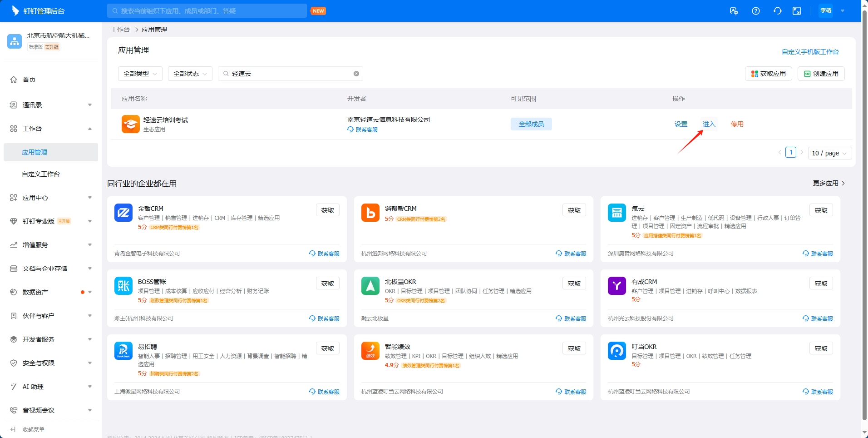Click the 销帮帮CRM app icon
The image size is (868, 438).
370,213
